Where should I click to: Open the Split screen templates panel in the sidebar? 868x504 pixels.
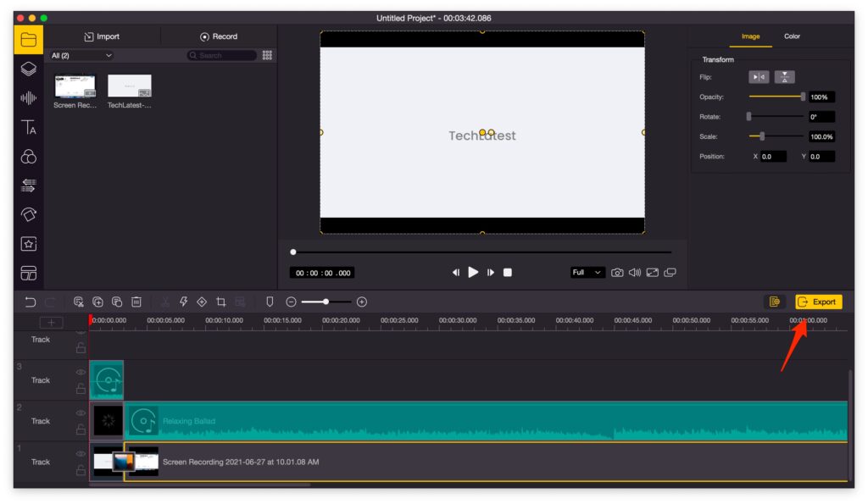(x=28, y=273)
